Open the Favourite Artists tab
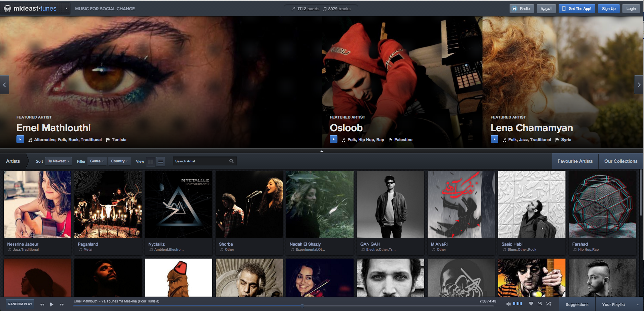 pyautogui.click(x=575, y=161)
